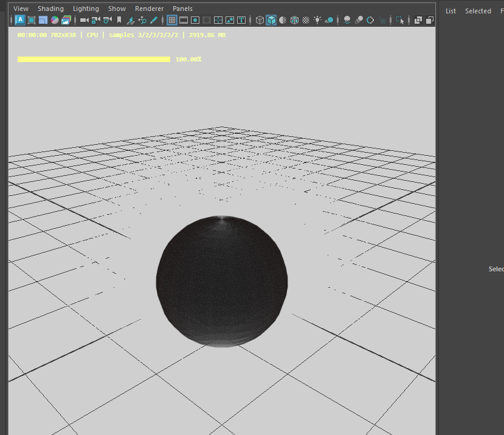Click Selected in the right panel
The width and height of the screenshot is (504, 435).
coord(478,11)
